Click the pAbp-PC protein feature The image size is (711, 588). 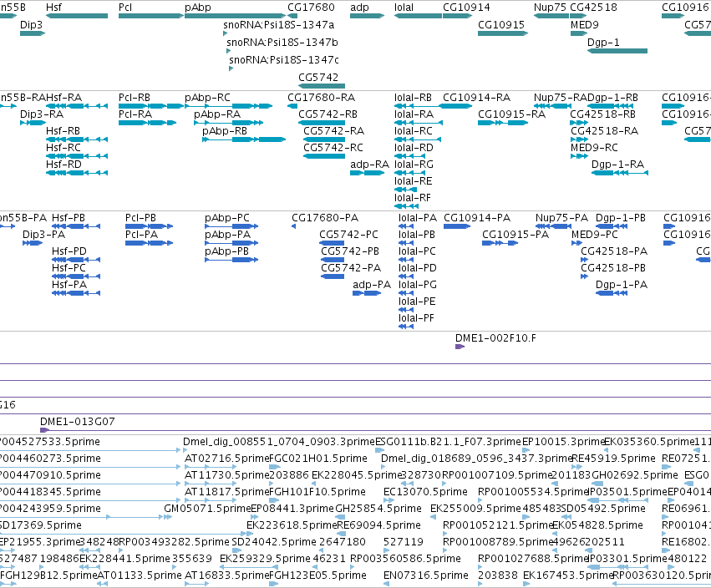[x=231, y=226]
